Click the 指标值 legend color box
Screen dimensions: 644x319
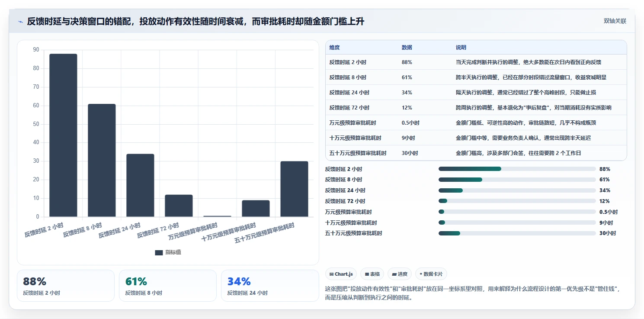[x=159, y=252]
